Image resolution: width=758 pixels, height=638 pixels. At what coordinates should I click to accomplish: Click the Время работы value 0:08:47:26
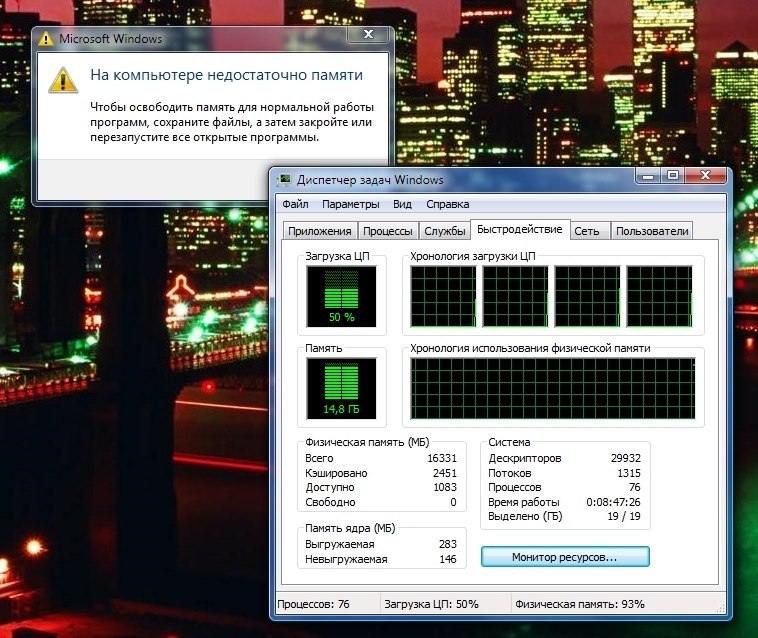(613, 502)
